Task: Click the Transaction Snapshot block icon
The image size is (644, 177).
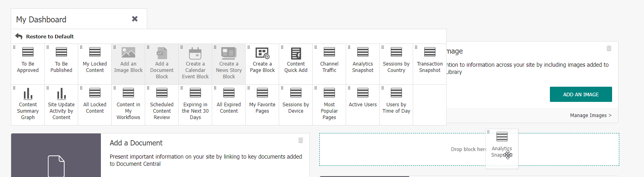Action: [429, 52]
